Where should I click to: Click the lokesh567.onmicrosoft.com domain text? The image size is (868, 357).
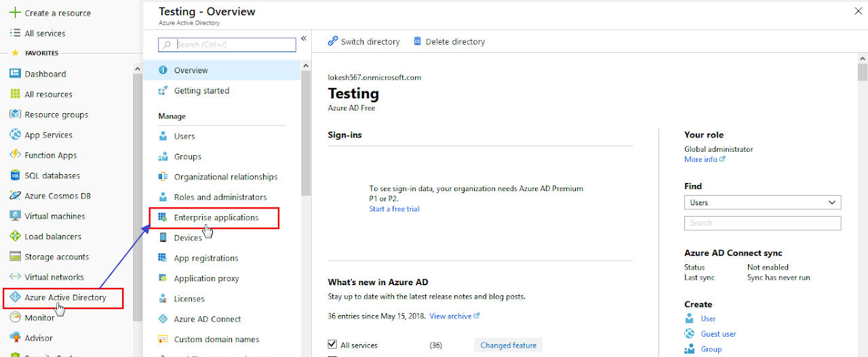coord(374,77)
